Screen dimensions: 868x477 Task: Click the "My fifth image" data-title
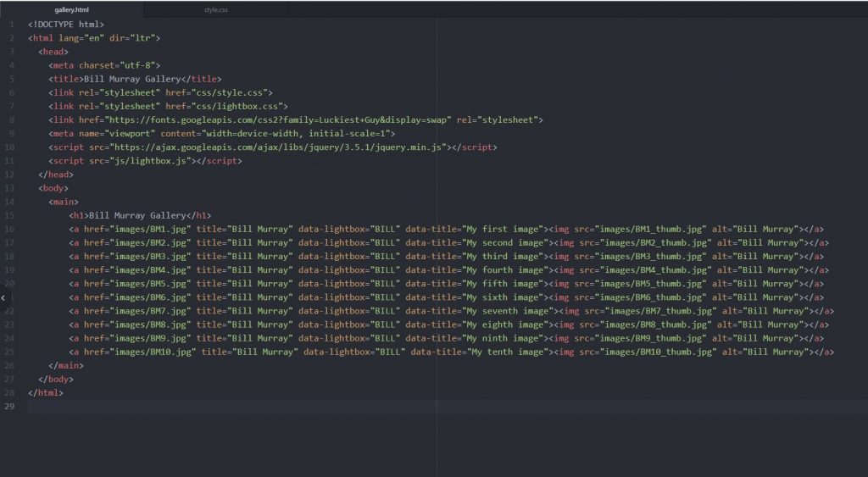coord(503,283)
